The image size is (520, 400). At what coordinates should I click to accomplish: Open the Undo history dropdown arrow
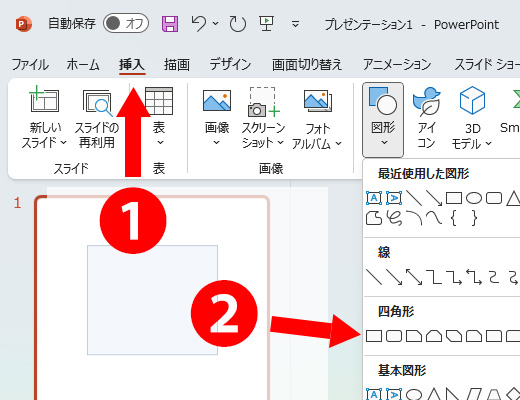(x=216, y=24)
